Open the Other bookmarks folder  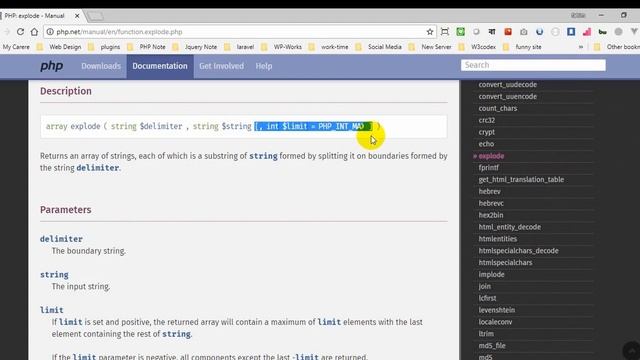[617, 47]
